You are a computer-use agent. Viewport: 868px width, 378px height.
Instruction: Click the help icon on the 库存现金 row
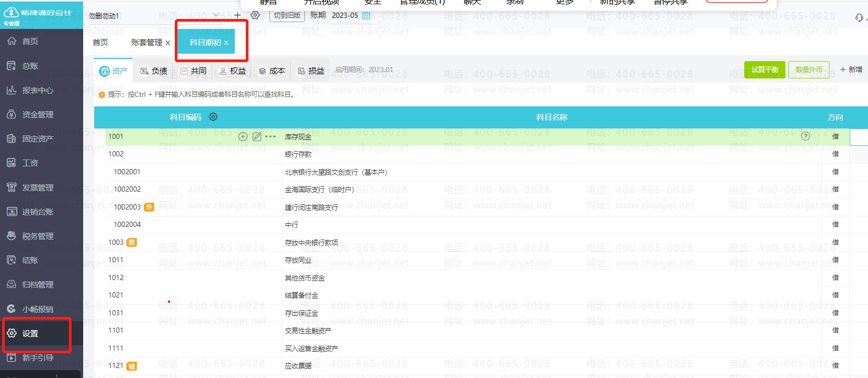(x=805, y=136)
